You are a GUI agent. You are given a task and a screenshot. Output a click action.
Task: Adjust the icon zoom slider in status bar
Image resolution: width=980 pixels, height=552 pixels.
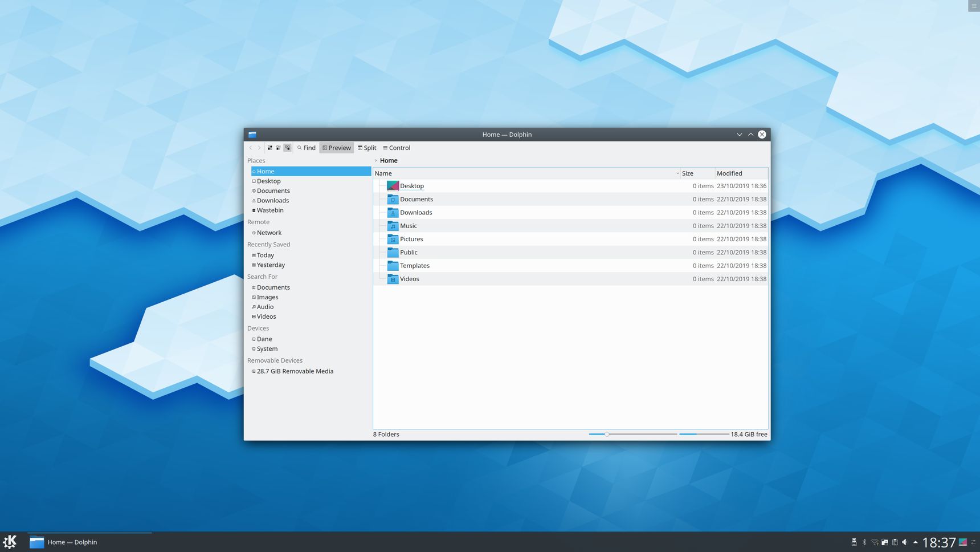(x=633, y=435)
